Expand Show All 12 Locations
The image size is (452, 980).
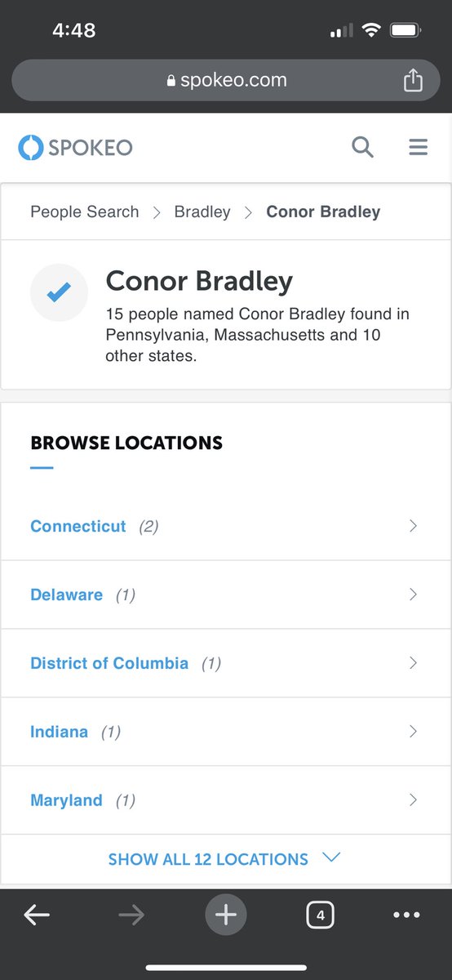[x=224, y=859]
